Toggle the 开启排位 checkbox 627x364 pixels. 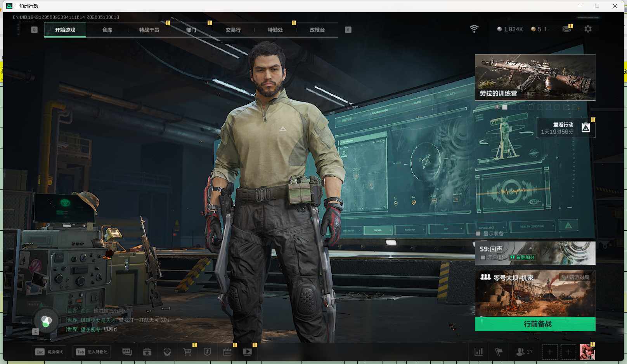[483, 257]
